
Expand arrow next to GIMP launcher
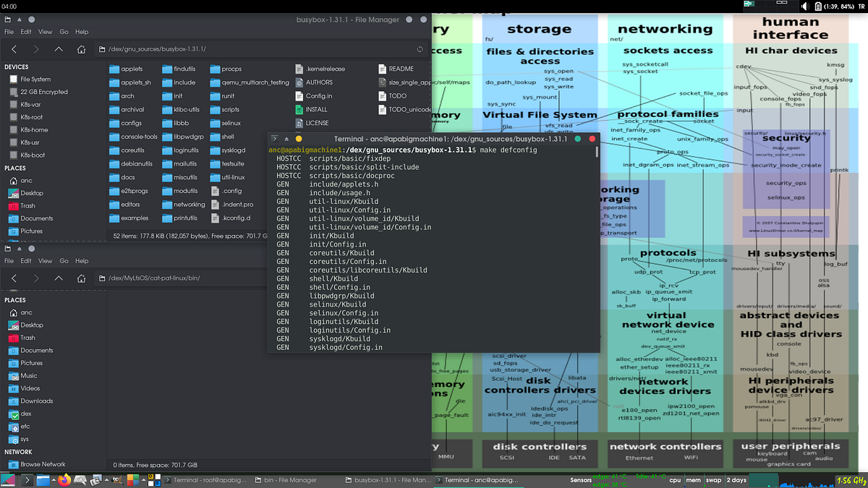point(106,480)
